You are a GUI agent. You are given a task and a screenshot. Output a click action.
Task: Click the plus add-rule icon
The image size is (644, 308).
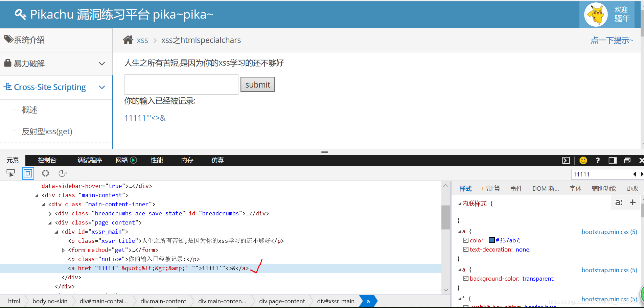pyautogui.click(x=632, y=203)
